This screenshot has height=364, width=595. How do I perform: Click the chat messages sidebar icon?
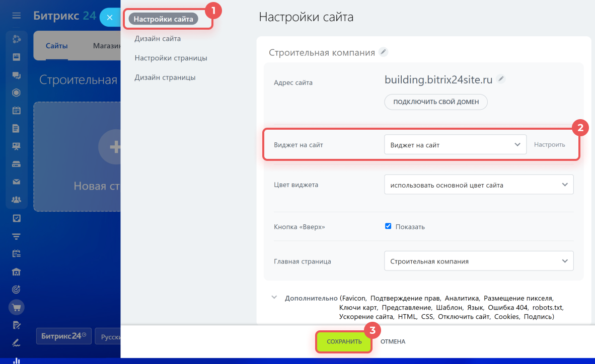[17, 75]
